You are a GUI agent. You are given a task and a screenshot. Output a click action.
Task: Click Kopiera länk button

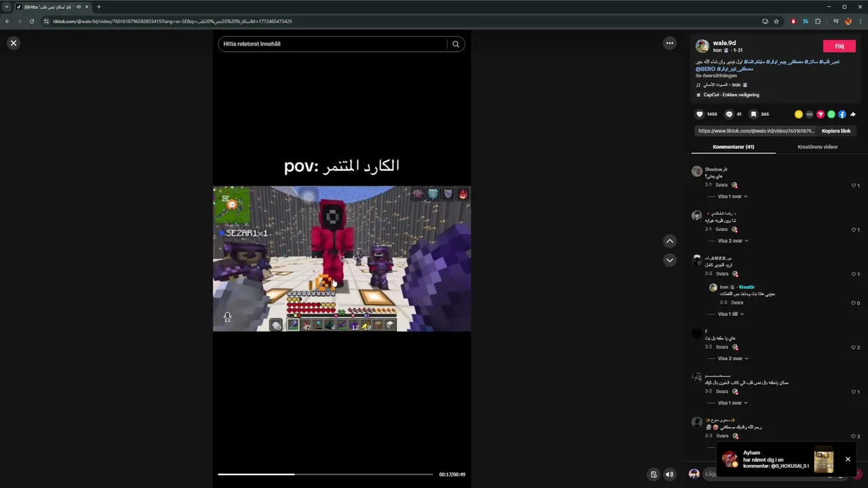tap(836, 131)
